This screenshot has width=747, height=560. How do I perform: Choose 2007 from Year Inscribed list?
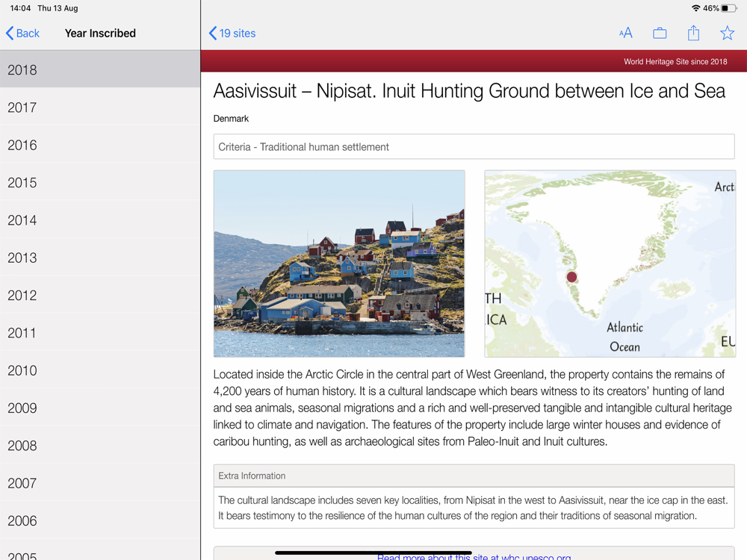(100, 483)
